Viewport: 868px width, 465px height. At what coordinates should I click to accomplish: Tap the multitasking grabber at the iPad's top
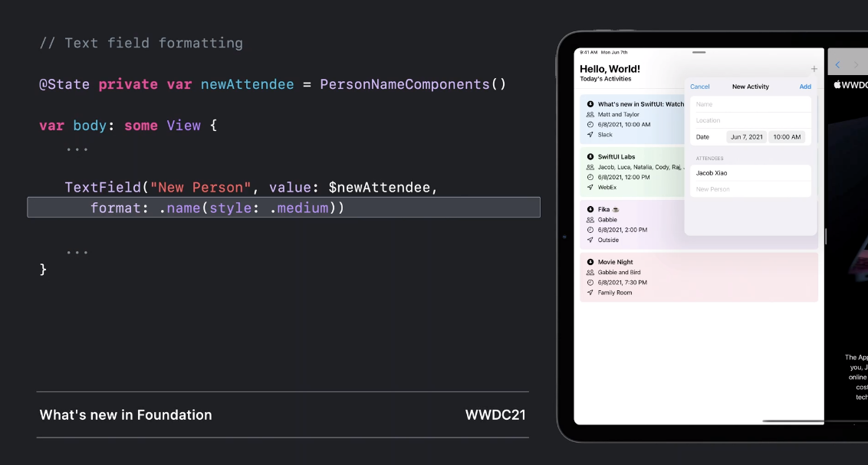[699, 53]
